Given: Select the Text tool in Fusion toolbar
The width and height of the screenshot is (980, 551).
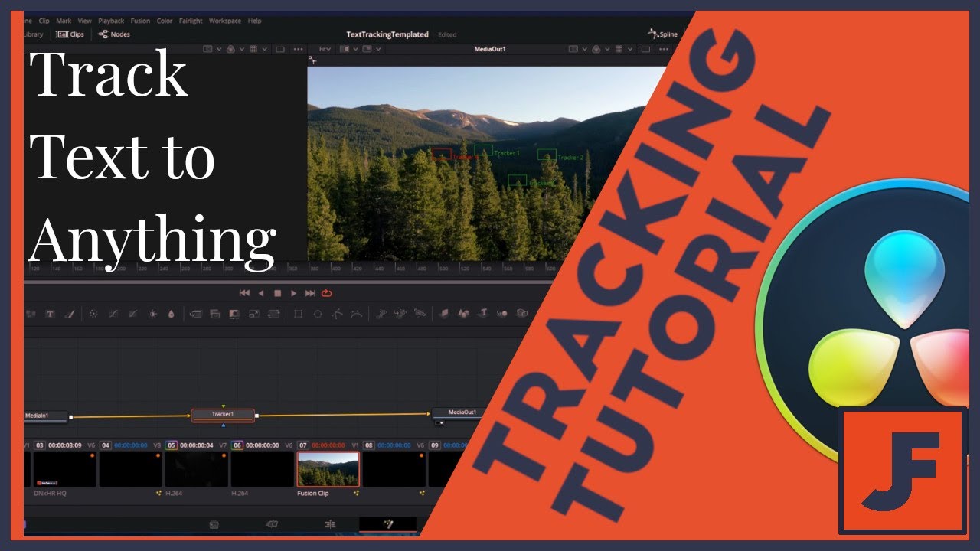Looking at the screenshot, I should [50, 314].
